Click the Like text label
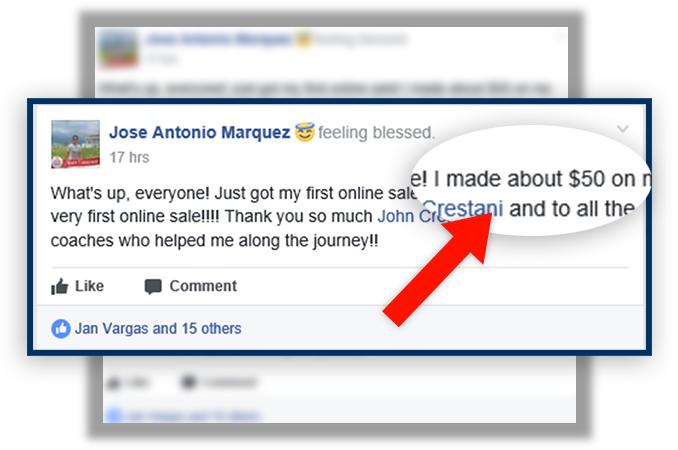678x450 pixels. point(90,286)
